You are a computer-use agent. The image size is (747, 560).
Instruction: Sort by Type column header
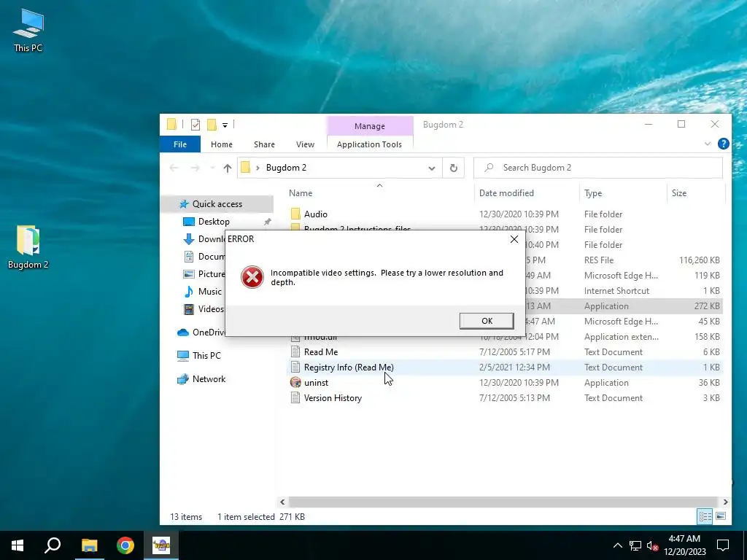(593, 192)
